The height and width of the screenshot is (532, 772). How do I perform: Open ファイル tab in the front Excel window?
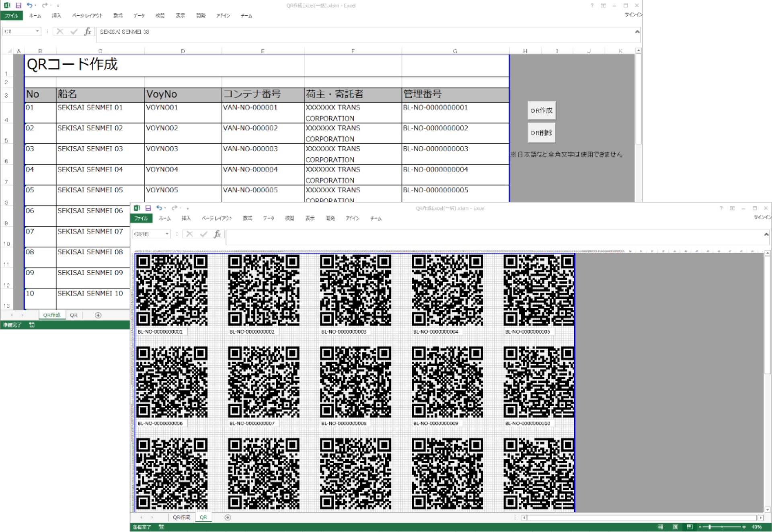(x=141, y=218)
